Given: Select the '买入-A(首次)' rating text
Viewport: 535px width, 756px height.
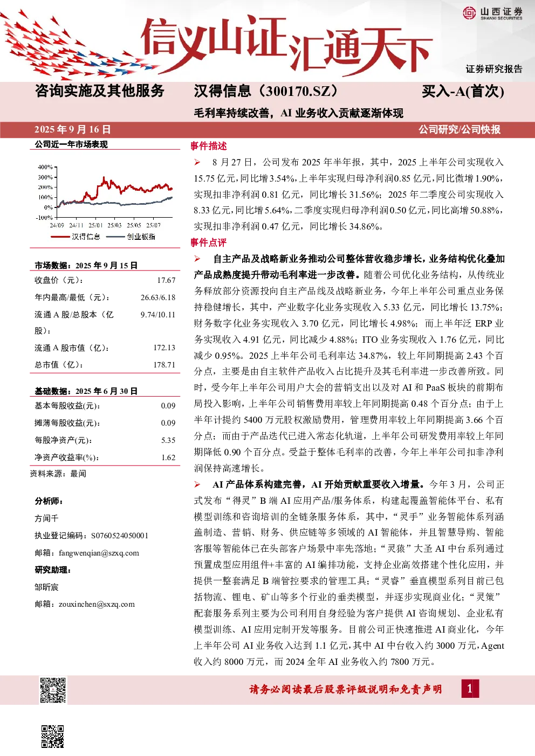Looking at the screenshot, I should (x=463, y=91).
